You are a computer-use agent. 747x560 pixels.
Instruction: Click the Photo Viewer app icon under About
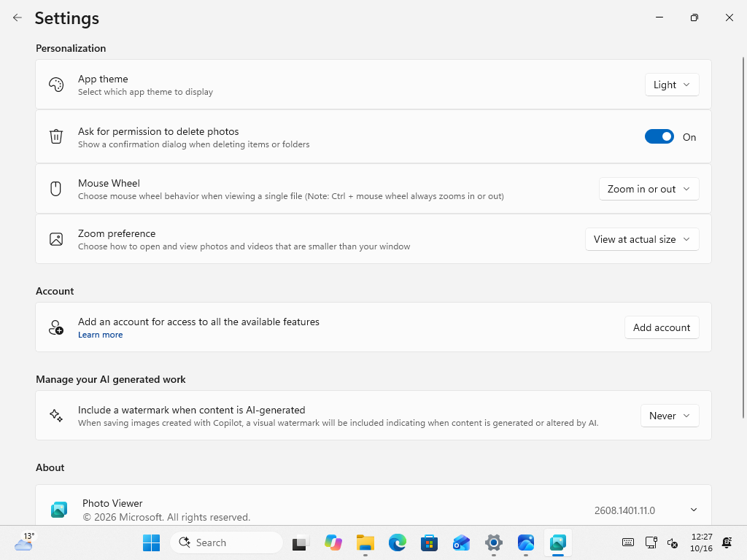tap(59, 510)
